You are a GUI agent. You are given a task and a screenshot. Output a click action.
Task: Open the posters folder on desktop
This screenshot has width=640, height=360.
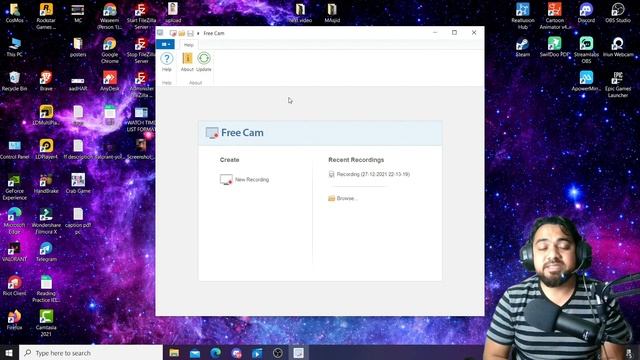tap(78, 47)
